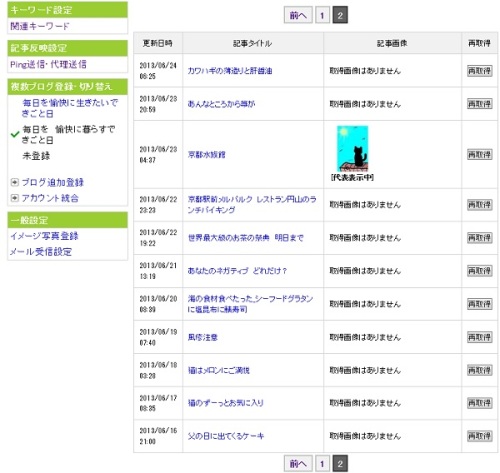Click the キーワード設定 section header
This screenshot has width=500, height=473.
[67, 10]
